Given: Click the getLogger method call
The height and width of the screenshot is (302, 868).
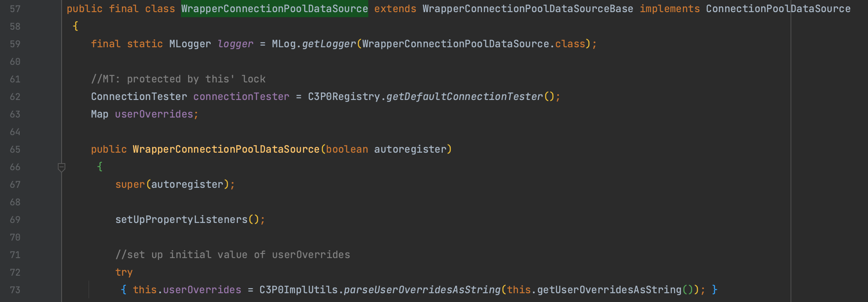Looking at the screenshot, I should [x=329, y=44].
